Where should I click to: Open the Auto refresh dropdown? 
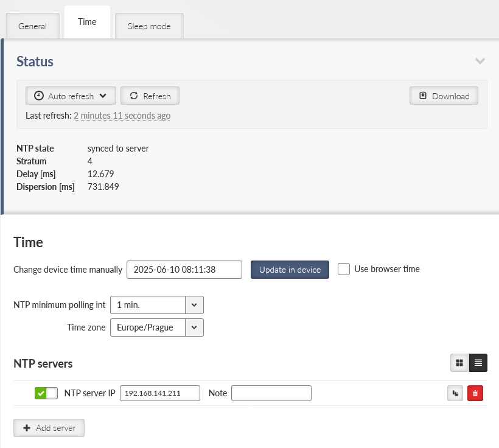click(x=71, y=96)
